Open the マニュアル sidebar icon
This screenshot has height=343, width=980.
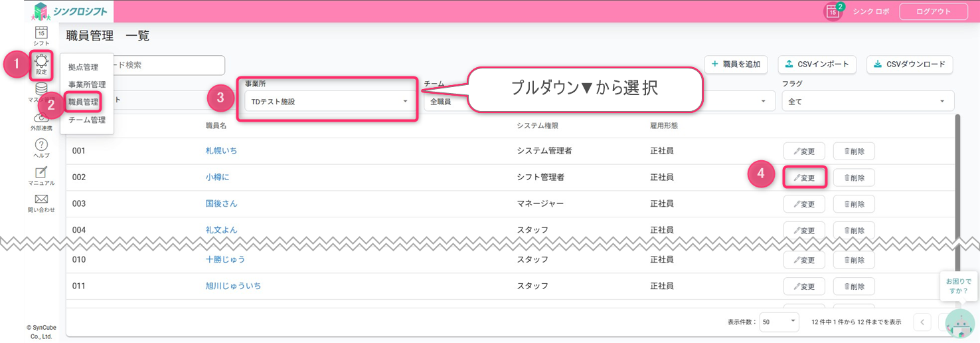coord(41,175)
